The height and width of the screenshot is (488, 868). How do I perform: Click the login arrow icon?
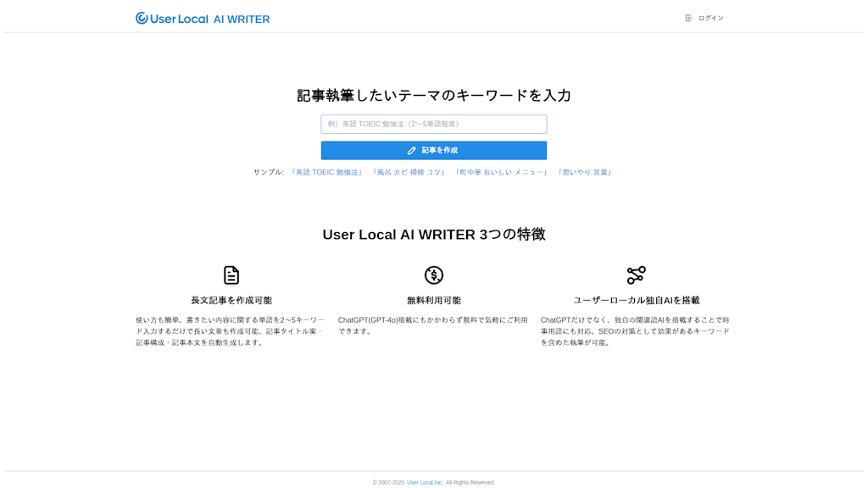[x=688, y=19]
